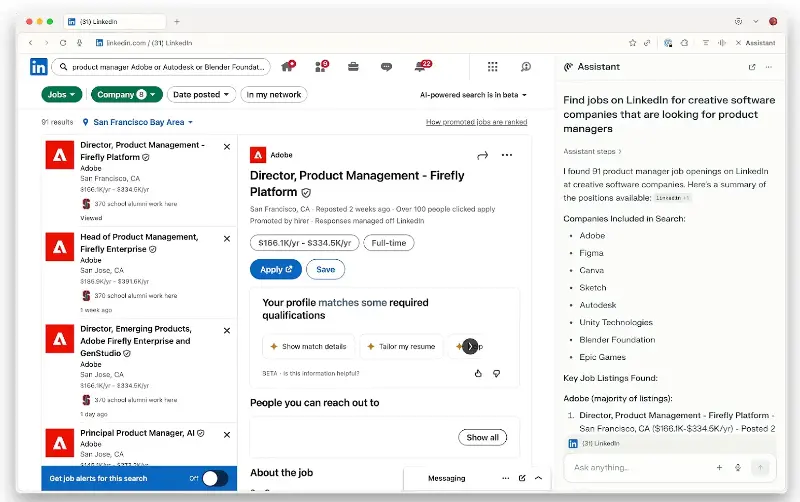Image resolution: width=800 pixels, height=502 pixels.
Task: Open Principal Product Manager, AI job
Action: (x=138, y=433)
